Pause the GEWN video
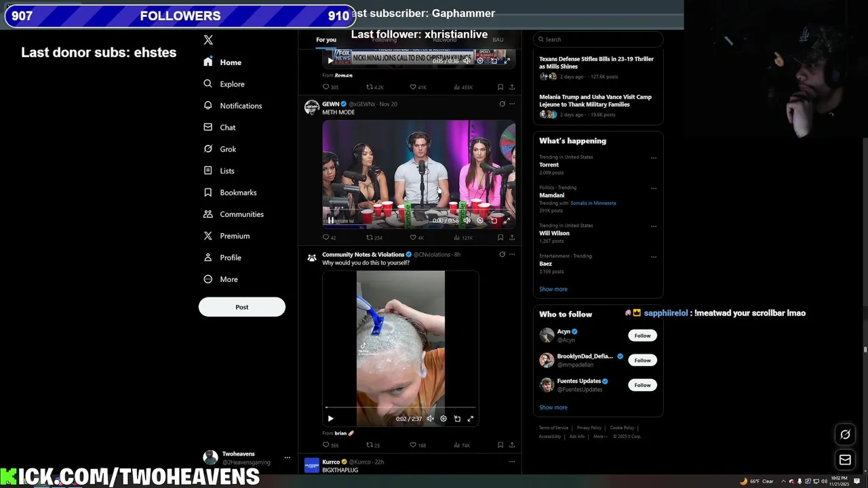The width and height of the screenshot is (868, 488). point(330,220)
